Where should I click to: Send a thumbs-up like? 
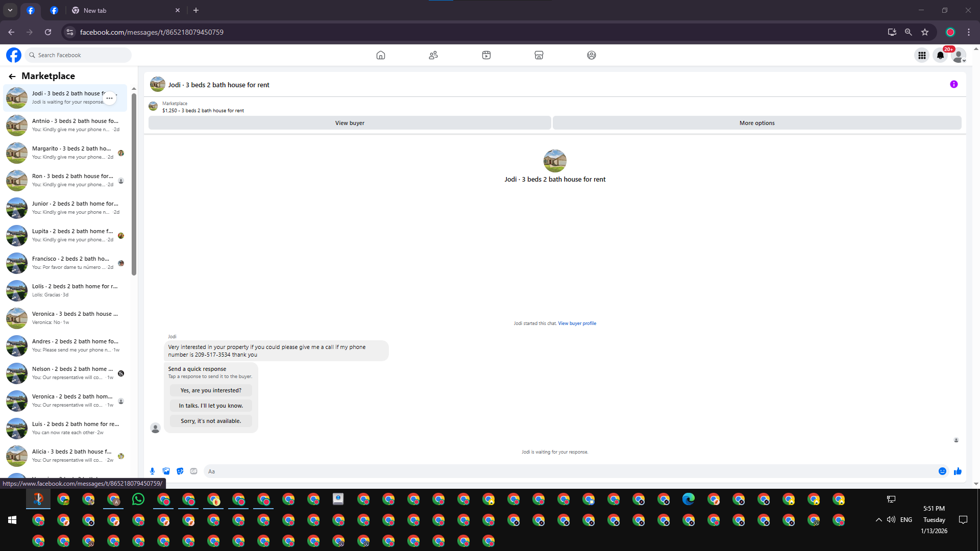pos(958,471)
